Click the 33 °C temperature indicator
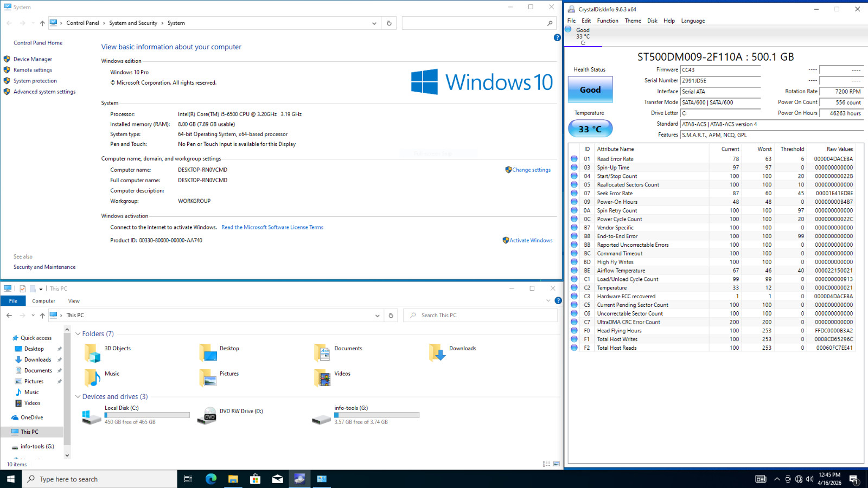This screenshot has width=868, height=488. [590, 129]
